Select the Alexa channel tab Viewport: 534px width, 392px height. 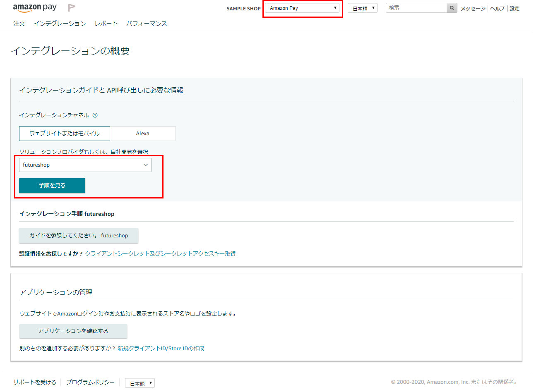coord(143,134)
